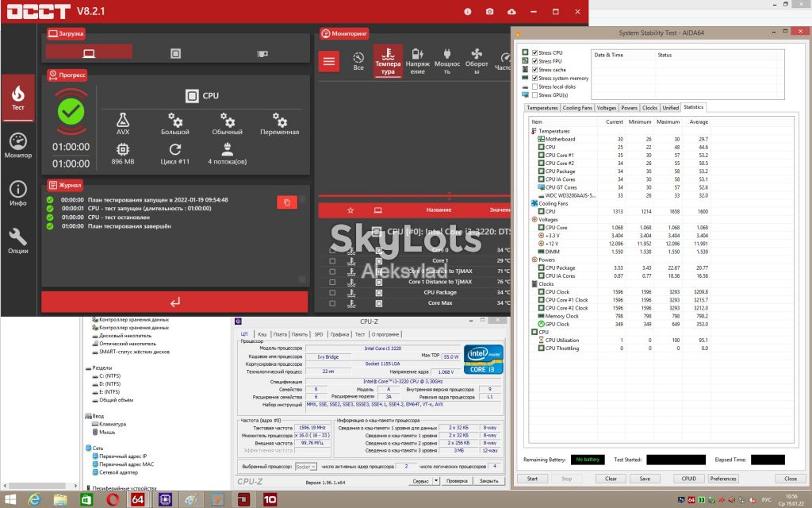Viewport: 812px width, 508px height.
Task: Select the CPU chip icon under Загрузка
Action: click(x=175, y=53)
